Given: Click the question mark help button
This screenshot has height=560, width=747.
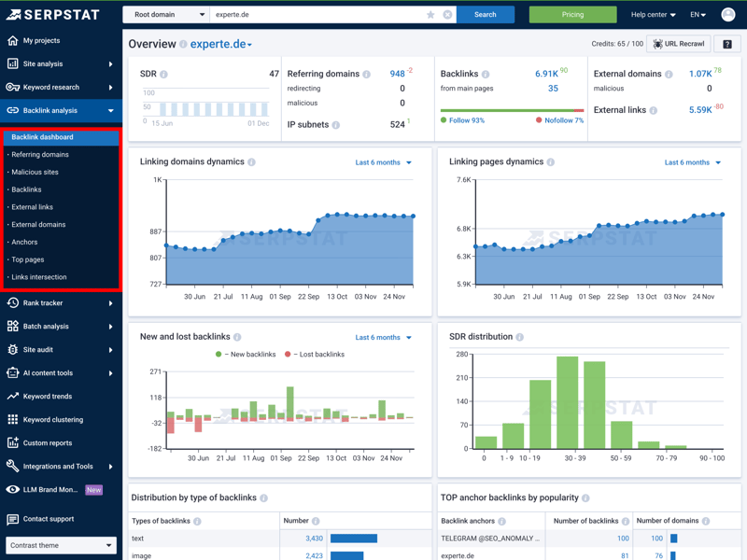Looking at the screenshot, I should [x=727, y=44].
